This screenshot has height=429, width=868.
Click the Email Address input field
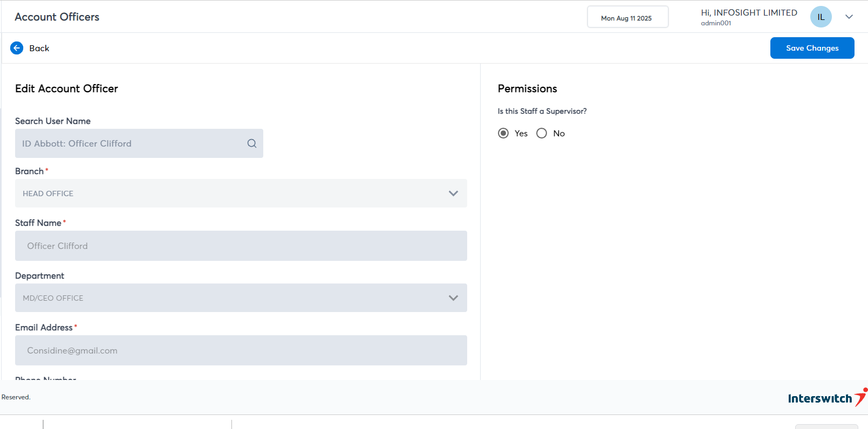point(241,350)
